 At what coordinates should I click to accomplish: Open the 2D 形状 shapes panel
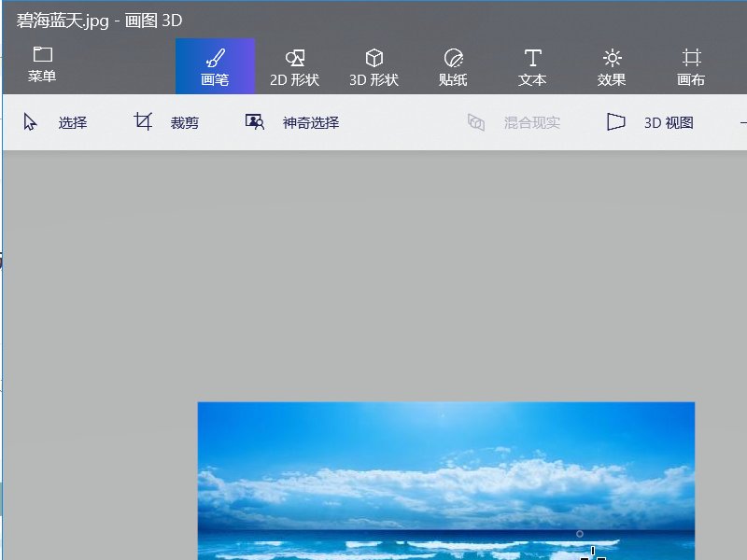[293, 65]
